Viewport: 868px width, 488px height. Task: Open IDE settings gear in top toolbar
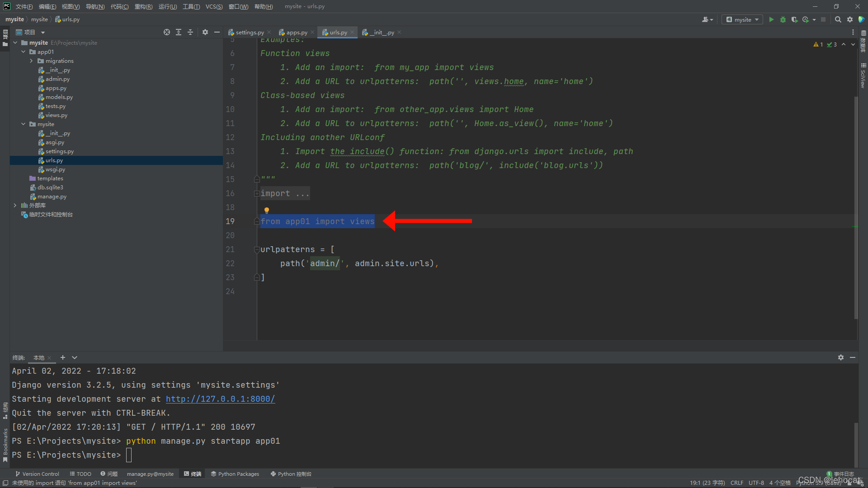click(x=850, y=19)
